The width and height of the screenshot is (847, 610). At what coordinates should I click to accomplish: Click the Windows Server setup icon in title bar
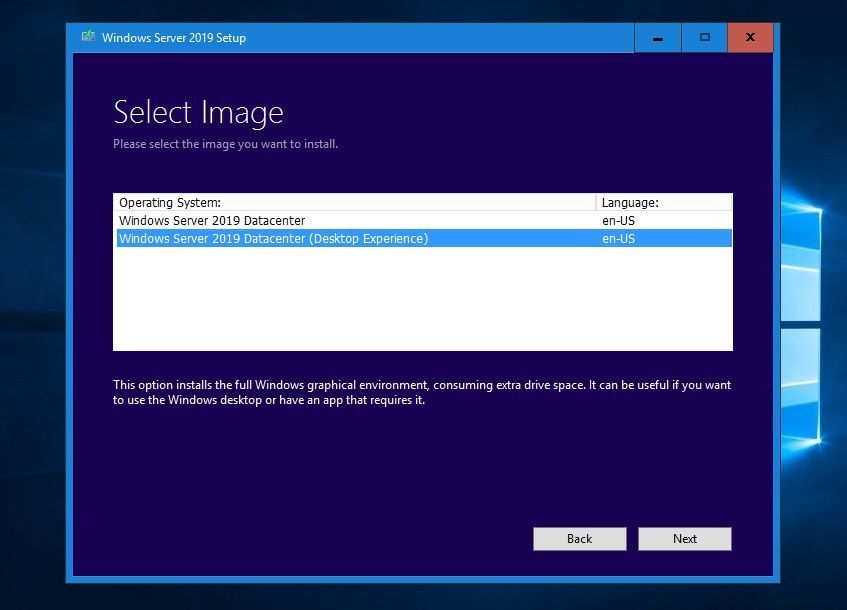87,37
